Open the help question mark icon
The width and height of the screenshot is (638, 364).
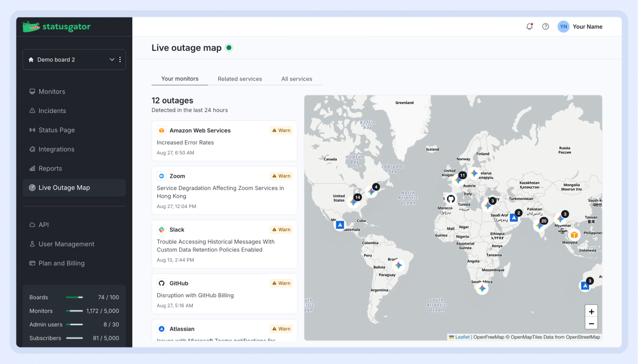point(546,27)
